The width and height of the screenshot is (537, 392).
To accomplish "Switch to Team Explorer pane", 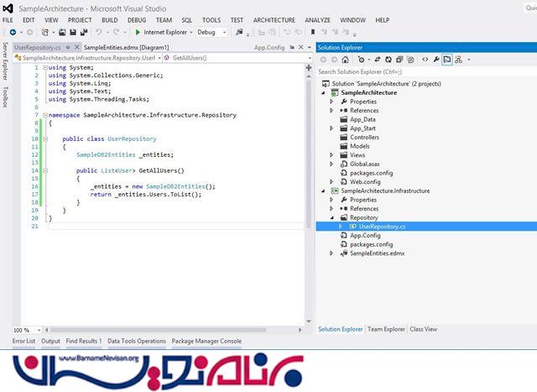I will coord(386,329).
